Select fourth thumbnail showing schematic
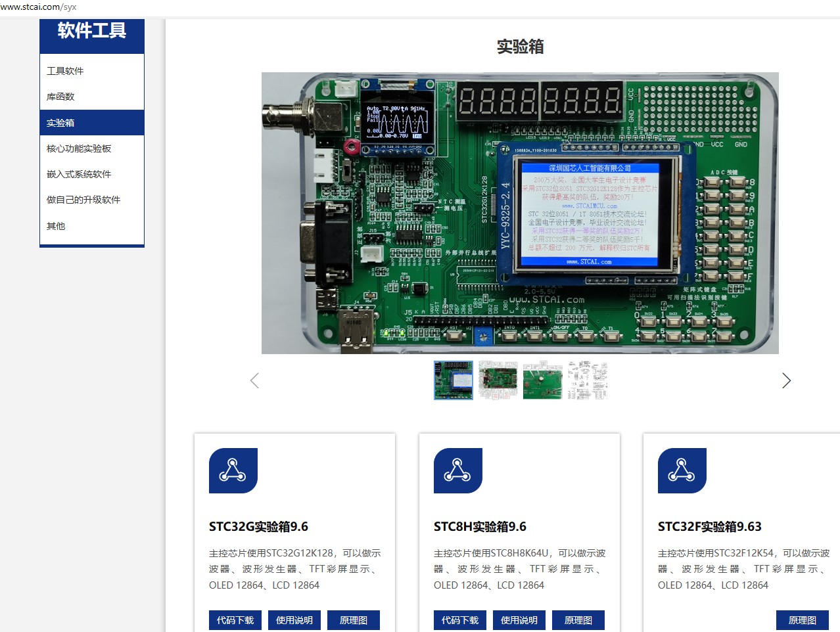Screen dimensions: 840x632 (x=588, y=380)
